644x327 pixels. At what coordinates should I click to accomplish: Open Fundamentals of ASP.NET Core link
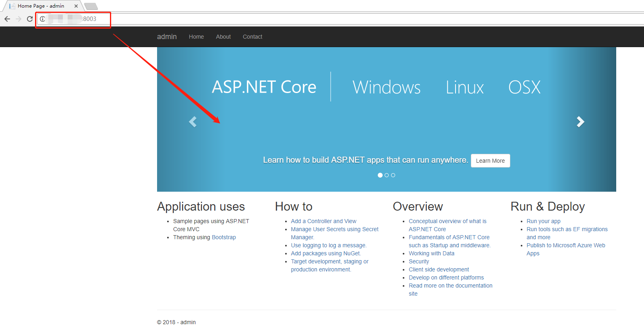[449, 241]
